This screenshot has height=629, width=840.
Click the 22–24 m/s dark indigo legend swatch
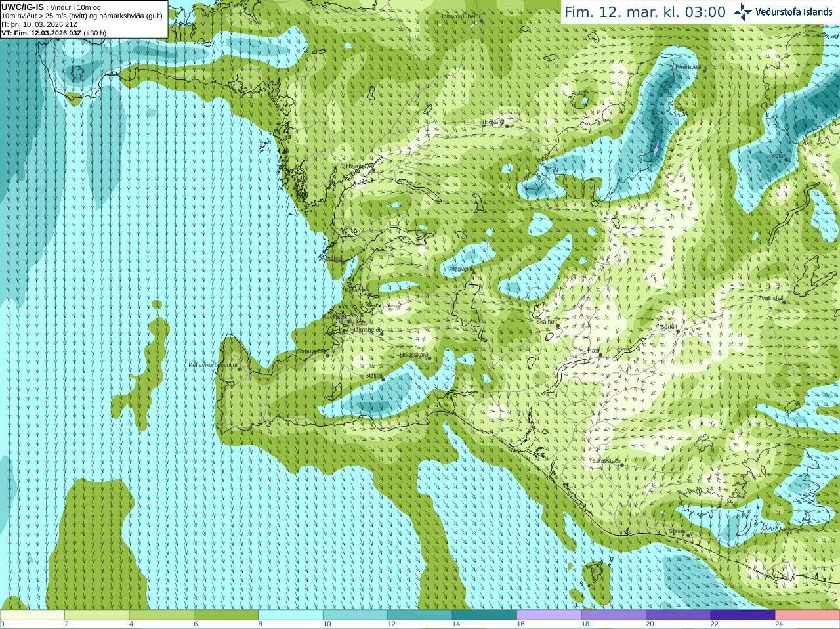743,615
